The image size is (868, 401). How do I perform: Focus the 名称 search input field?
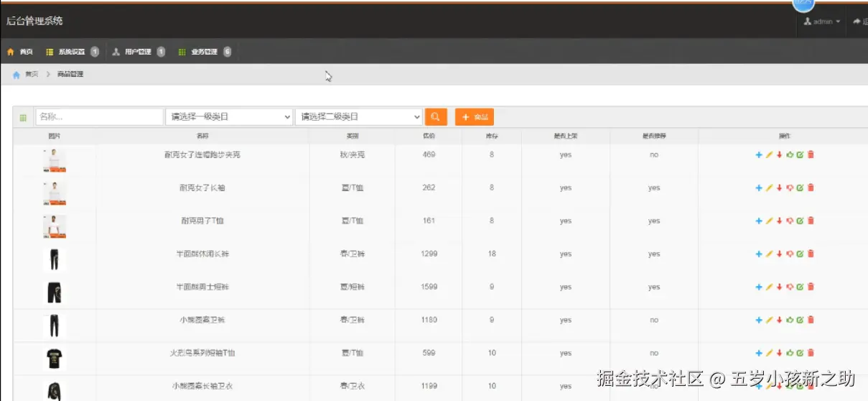click(100, 116)
